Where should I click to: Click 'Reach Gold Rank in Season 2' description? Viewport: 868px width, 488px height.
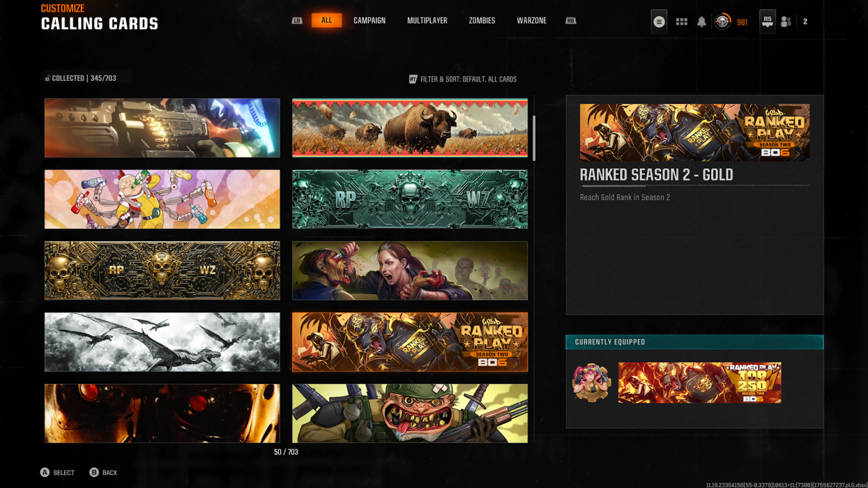tap(625, 197)
